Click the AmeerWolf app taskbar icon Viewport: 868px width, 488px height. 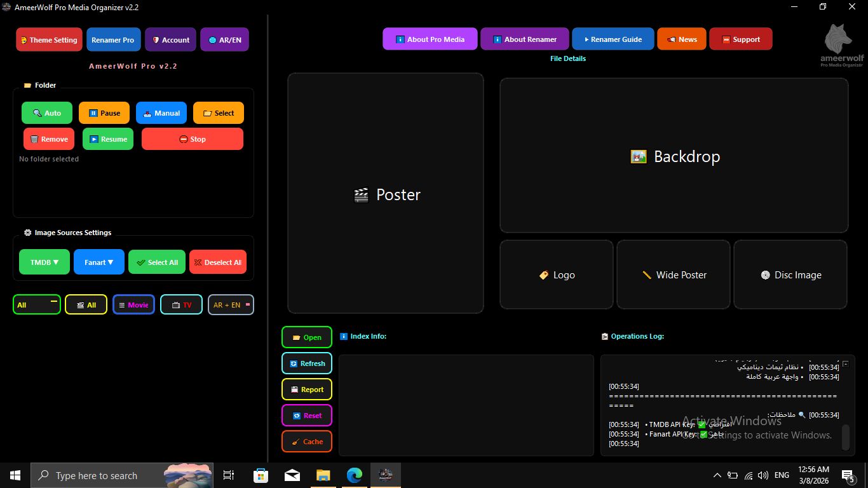pos(386,475)
